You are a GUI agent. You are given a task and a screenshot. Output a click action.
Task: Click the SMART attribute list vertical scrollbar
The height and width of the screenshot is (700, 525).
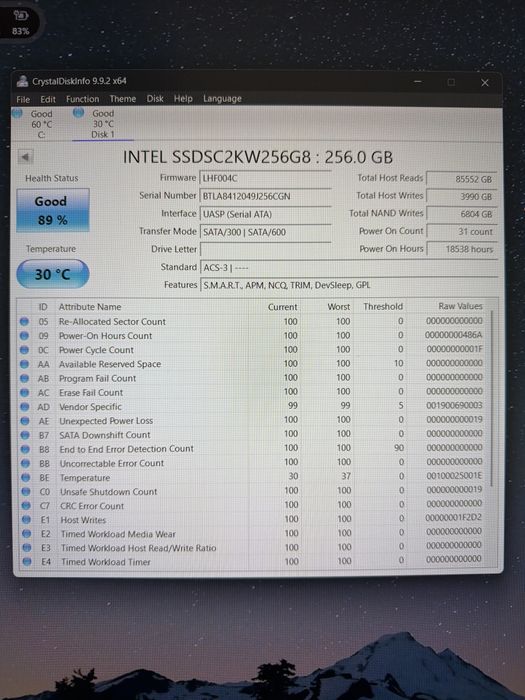click(x=492, y=397)
